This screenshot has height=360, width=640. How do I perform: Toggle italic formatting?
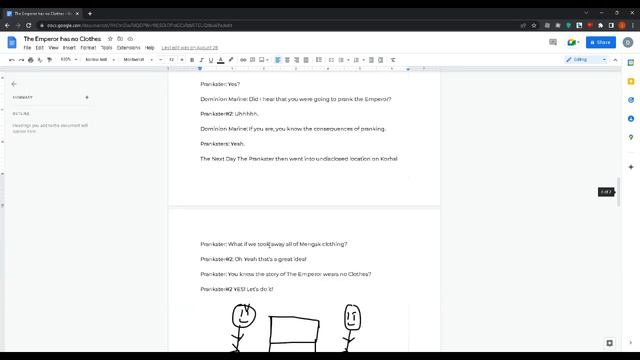[201, 60]
